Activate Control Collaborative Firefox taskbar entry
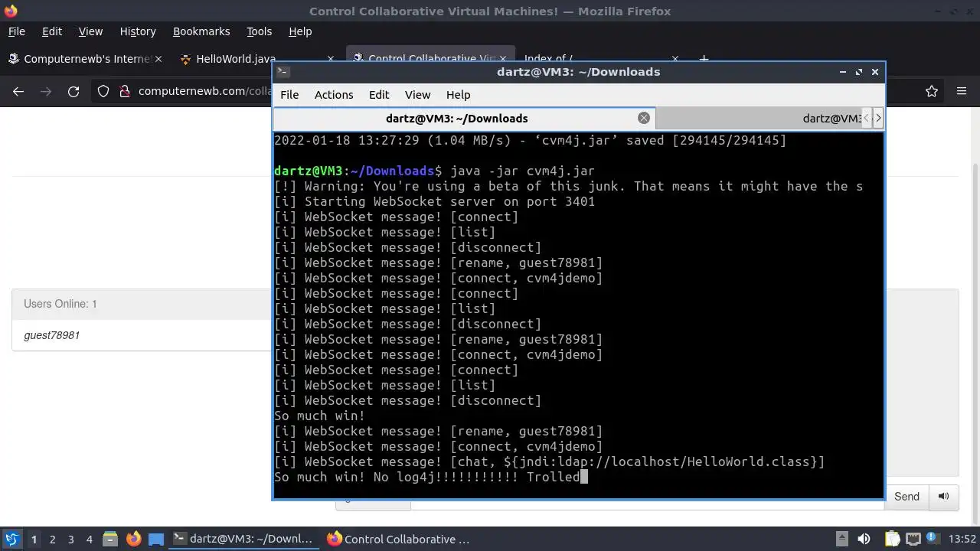Screen dimensions: 980x551 click(398, 539)
